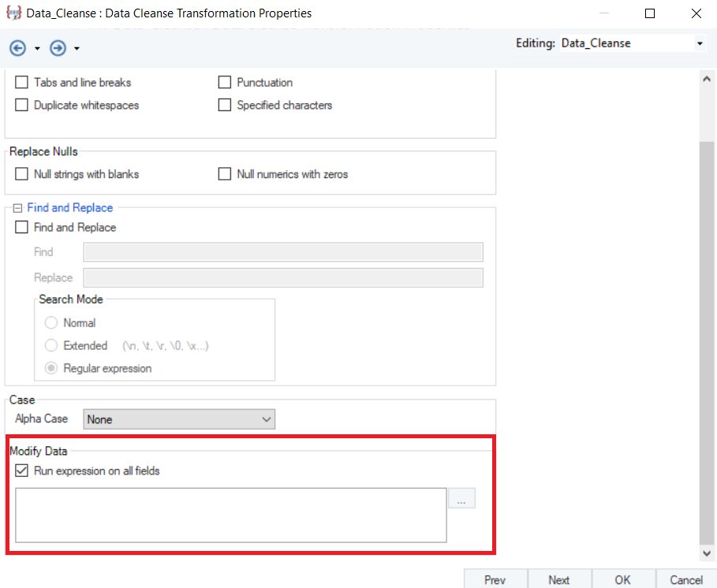
Task: Enable Tabs and line breaks checkbox
Action: click(x=22, y=83)
